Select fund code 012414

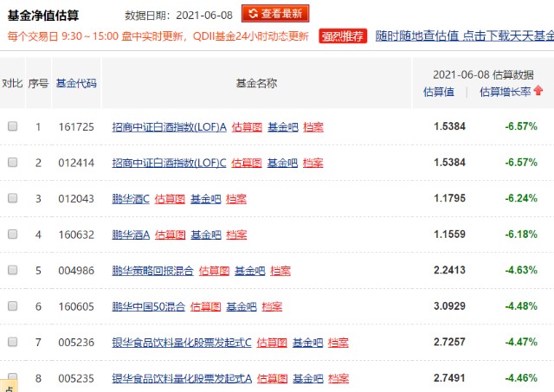(x=76, y=163)
